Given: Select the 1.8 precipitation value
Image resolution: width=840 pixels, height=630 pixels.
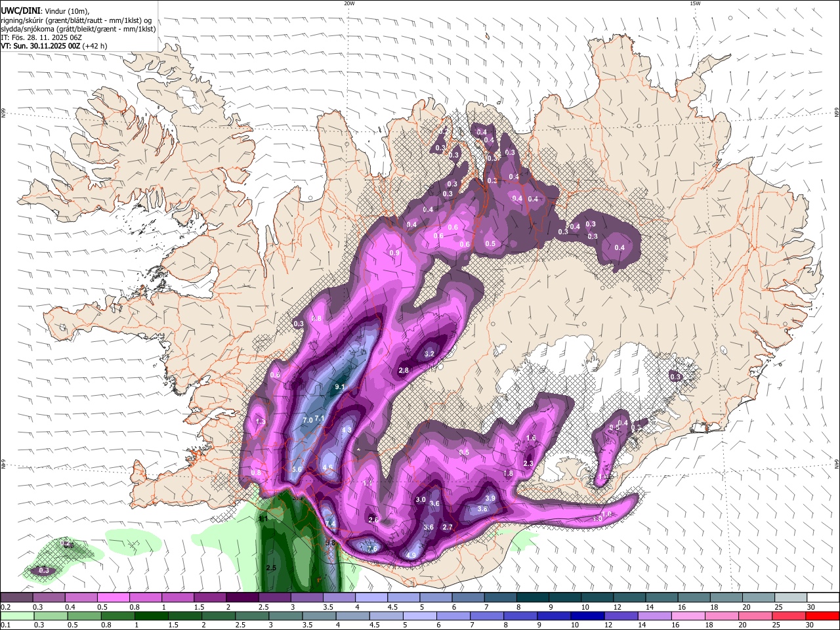Looking at the screenshot, I should [508, 473].
